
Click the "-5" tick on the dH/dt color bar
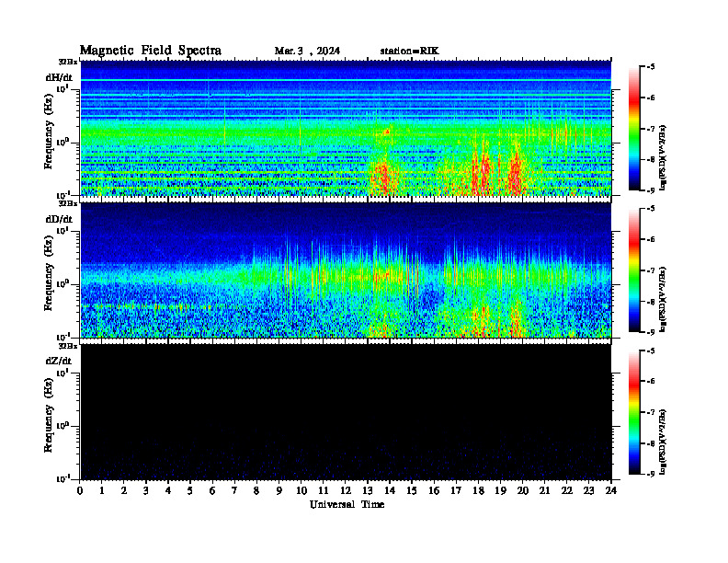click(x=650, y=67)
